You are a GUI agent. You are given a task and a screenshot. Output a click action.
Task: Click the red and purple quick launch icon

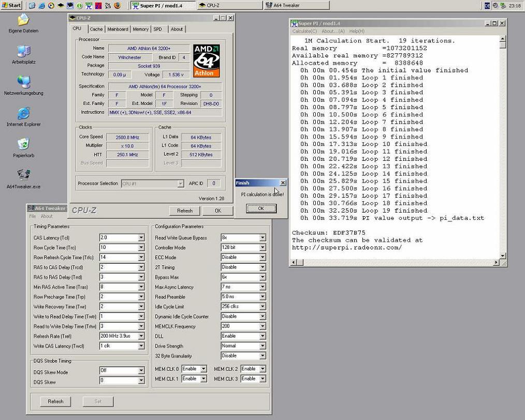tap(98, 5)
